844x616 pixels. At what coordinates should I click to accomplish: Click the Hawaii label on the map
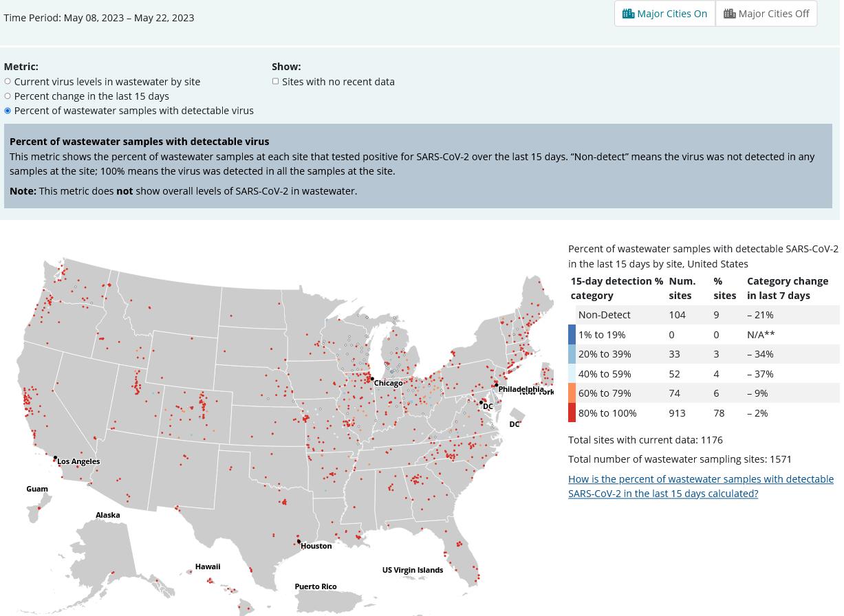[208, 566]
